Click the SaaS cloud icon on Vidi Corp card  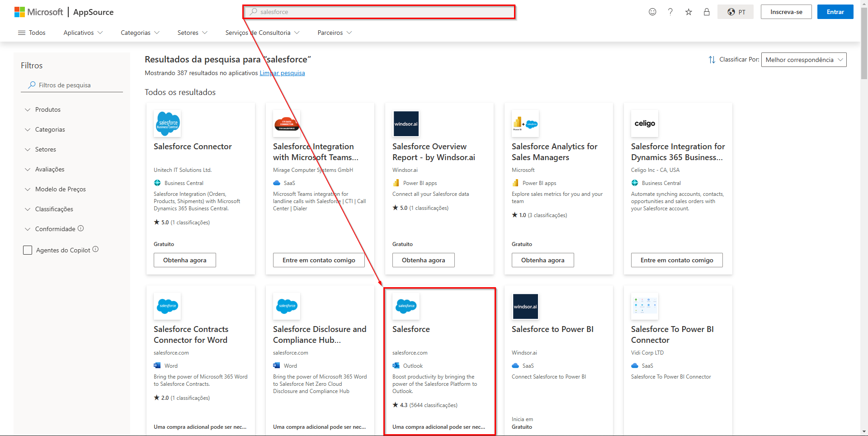pyautogui.click(x=635, y=365)
